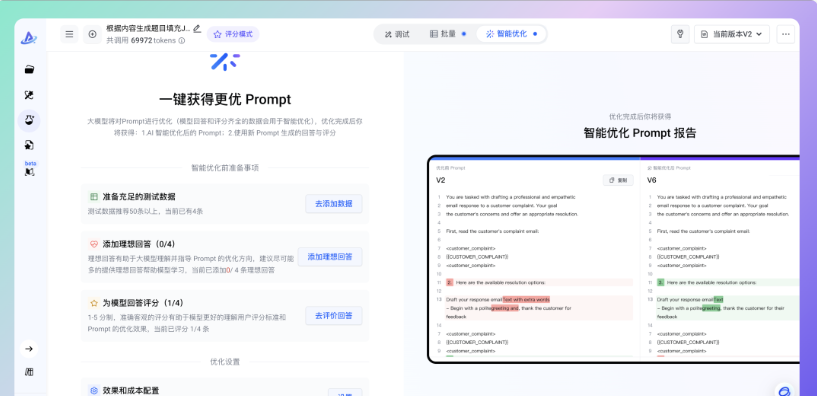
Task: Switch to the 调试 tab
Action: coord(397,34)
